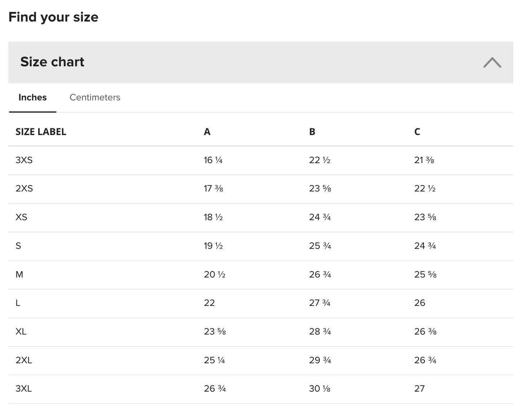
Task: Click column header B
Action: [312, 132]
